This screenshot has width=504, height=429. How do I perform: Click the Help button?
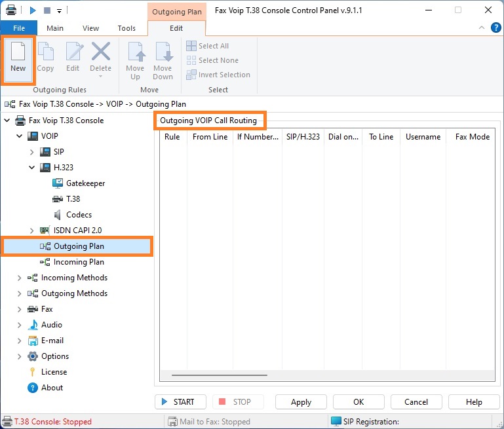click(474, 402)
